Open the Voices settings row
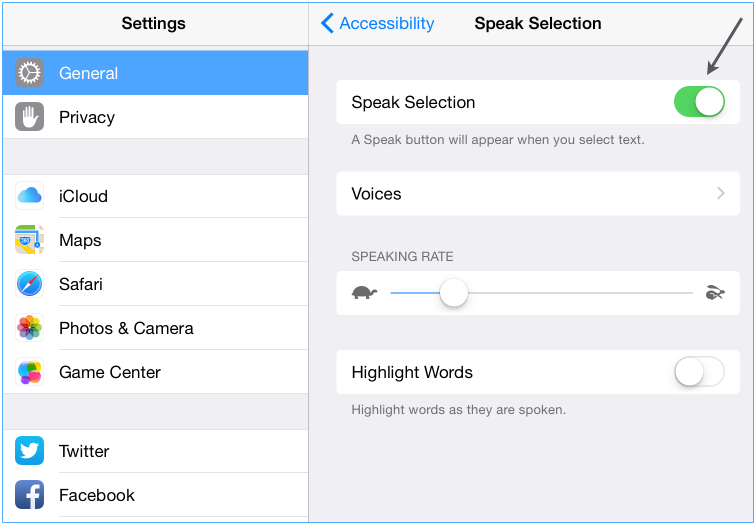The image size is (756, 526). (538, 193)
